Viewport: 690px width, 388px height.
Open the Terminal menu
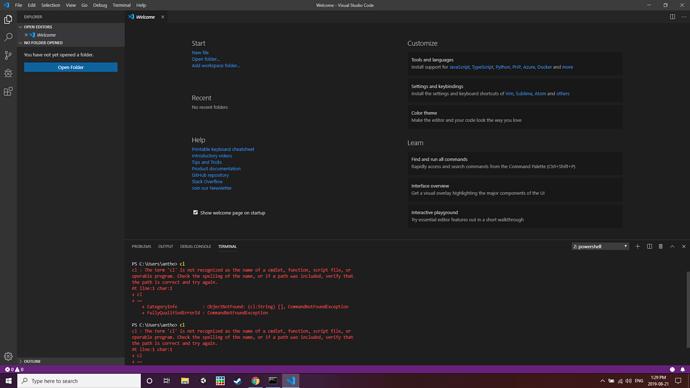point(121,5)
